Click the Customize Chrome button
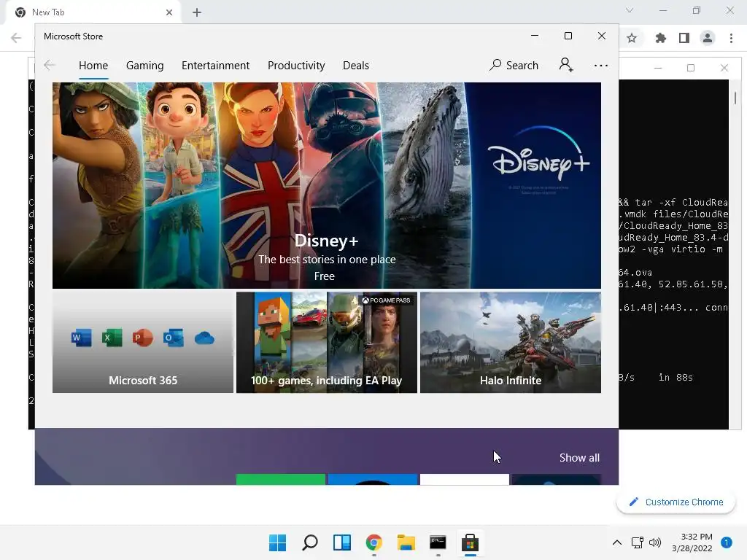The height and width of the screenshot is (560, 747). pyautogui.click(x=676, y=502)
